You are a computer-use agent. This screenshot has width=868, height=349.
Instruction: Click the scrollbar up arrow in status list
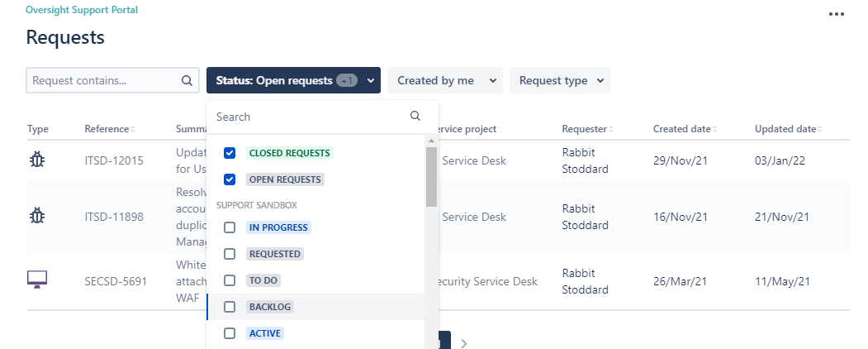point(431,141)
